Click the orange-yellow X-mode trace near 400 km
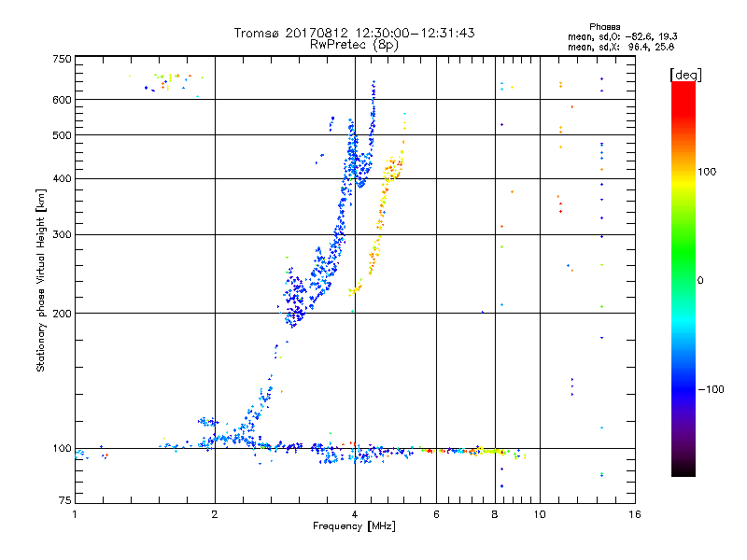This screenshot has height=560, width=747. (x=393, y=169)
